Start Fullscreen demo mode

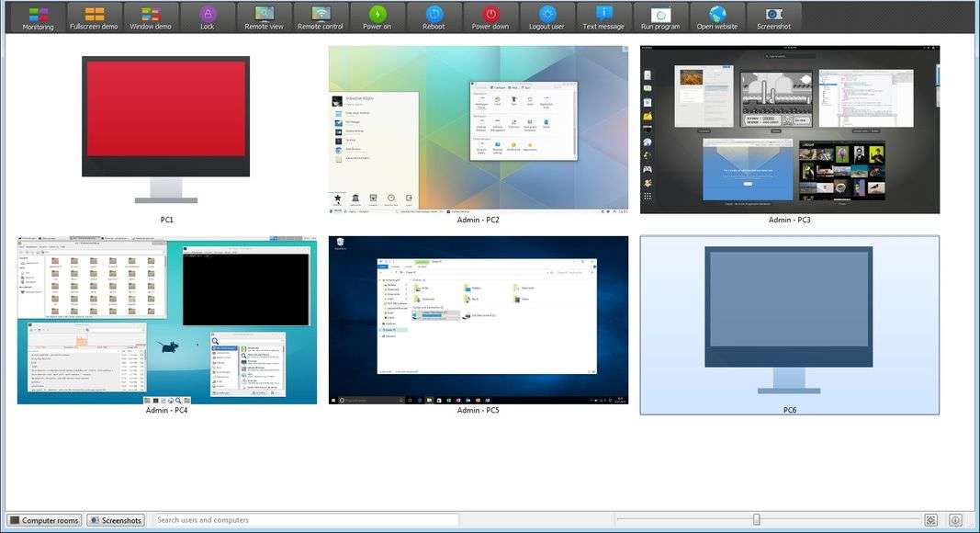94,17
